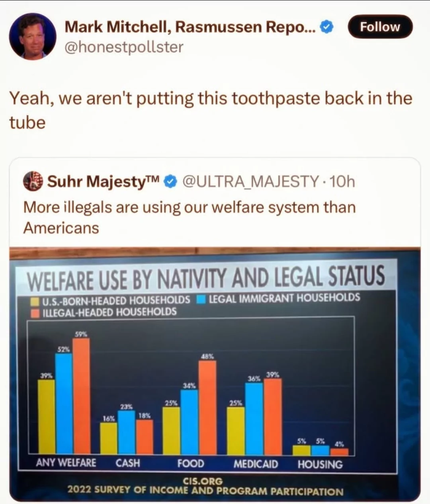Open the Suhr Majesty display name
The height and width of the screenshot is (504, 430).
[x=104, y=182]
